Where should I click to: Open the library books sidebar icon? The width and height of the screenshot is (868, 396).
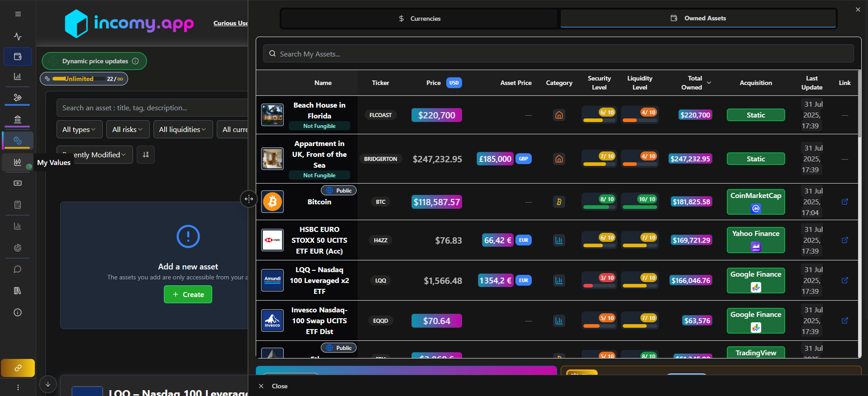pyautogui.click(x=18, y=291)
